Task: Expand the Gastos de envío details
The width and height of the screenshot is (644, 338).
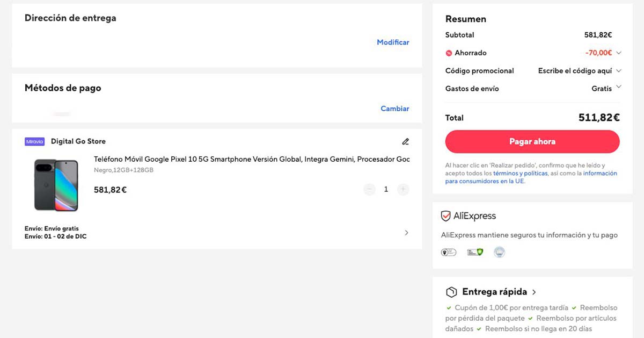Action: [618, 87]
